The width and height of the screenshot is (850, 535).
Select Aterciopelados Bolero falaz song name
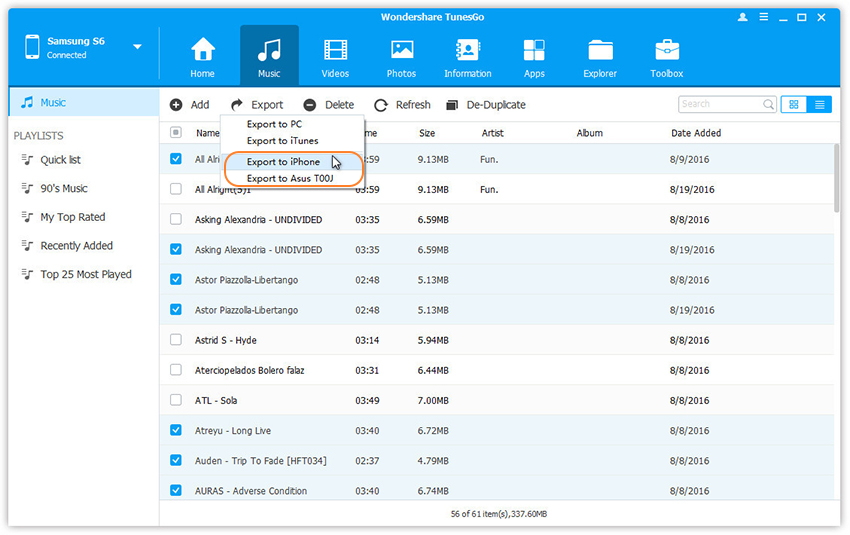click(249, 371)
